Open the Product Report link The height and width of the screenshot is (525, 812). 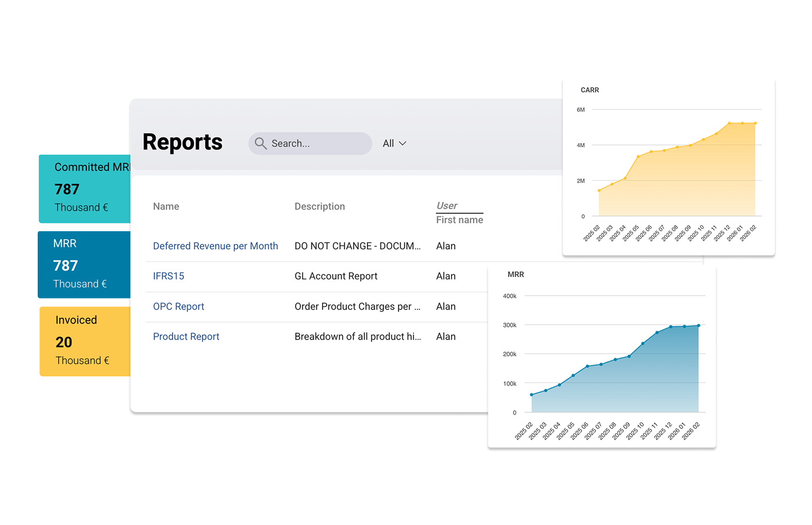(186, 337)
